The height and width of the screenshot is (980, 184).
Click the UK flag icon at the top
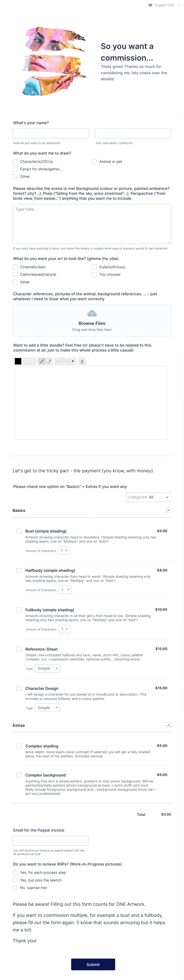[151, 5]
